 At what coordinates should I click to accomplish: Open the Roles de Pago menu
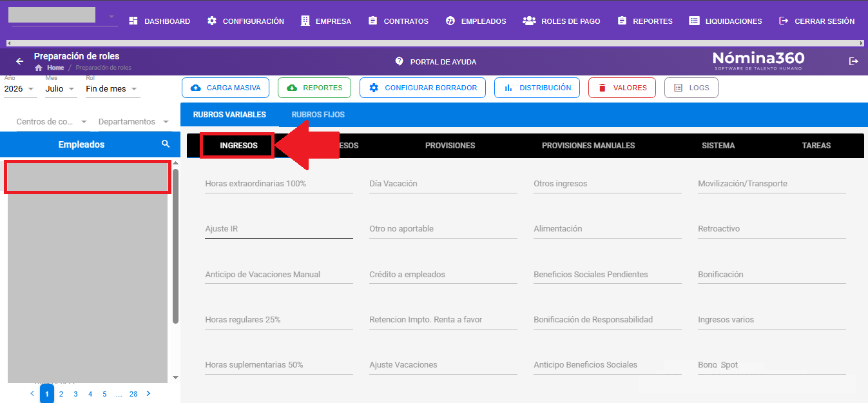pos(561,21)
